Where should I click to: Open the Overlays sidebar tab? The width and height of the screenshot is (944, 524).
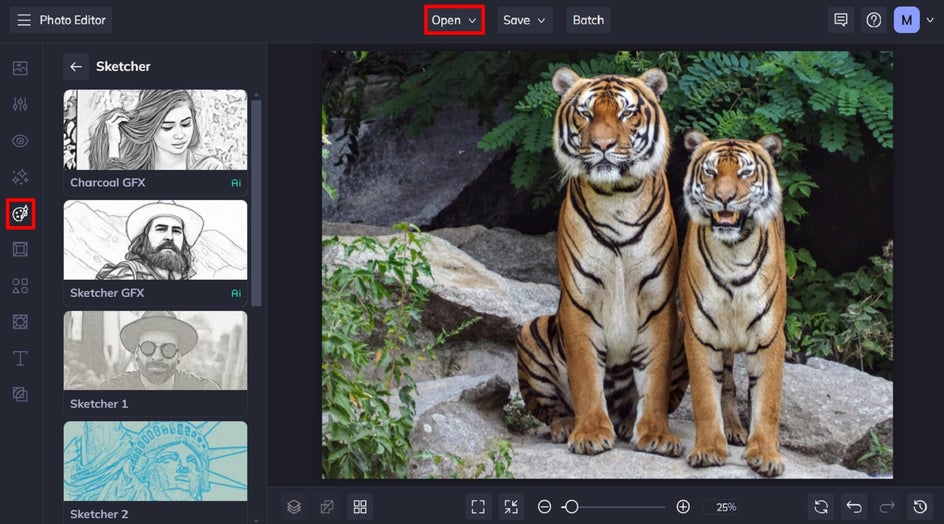tap(20, 322)
